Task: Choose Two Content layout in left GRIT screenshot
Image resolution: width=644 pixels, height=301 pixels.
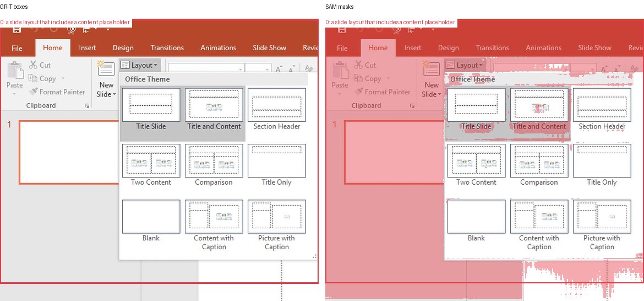Action: point(151,165)
